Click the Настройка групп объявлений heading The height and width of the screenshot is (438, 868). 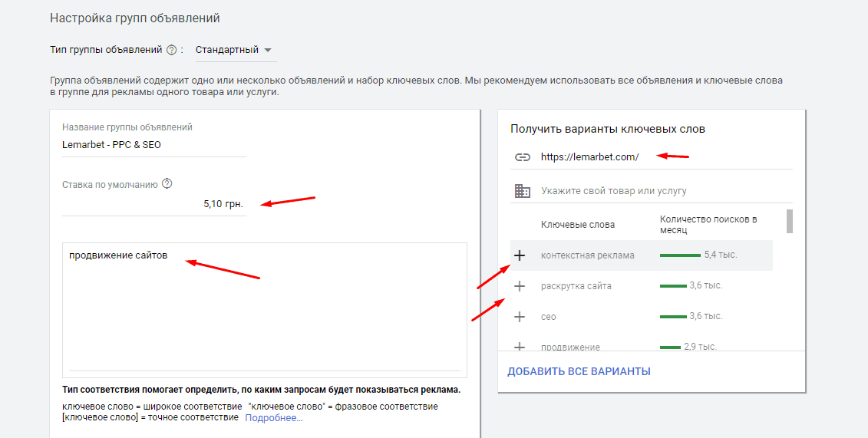tap(134, 18)
